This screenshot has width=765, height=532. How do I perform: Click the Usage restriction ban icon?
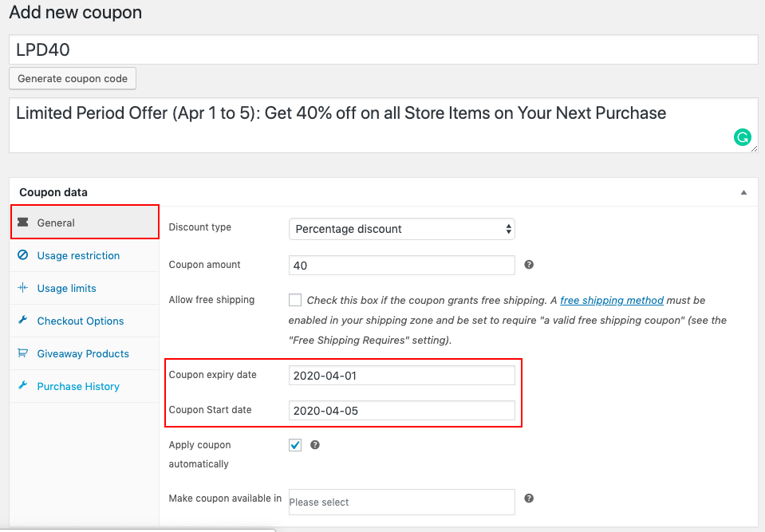tap(22, 255)
